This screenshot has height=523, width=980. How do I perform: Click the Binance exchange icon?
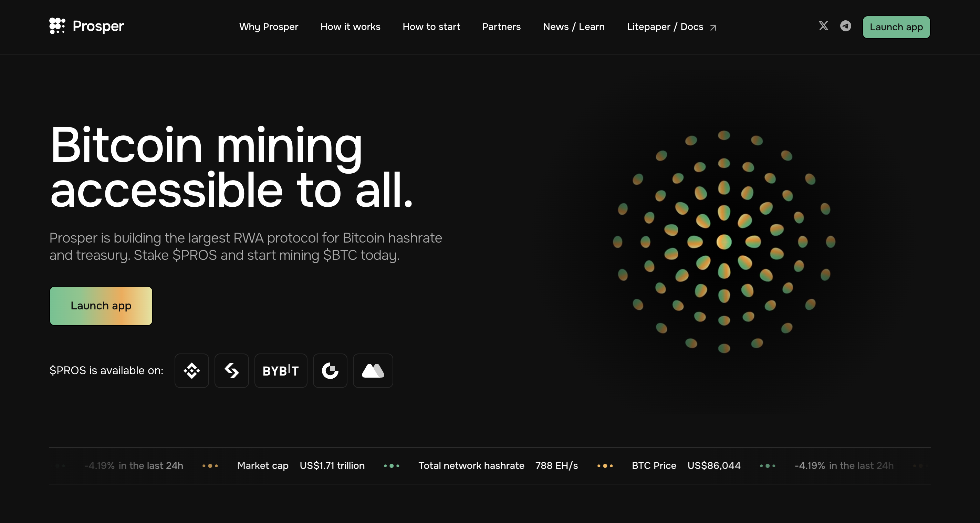pos(192,370)
